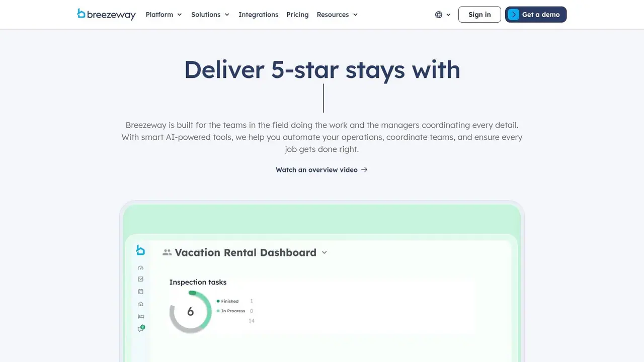Image resolution: width=644 pixels, height=362 pixels.
Task: Click the Finished legend entry
Action: point(227,301)
